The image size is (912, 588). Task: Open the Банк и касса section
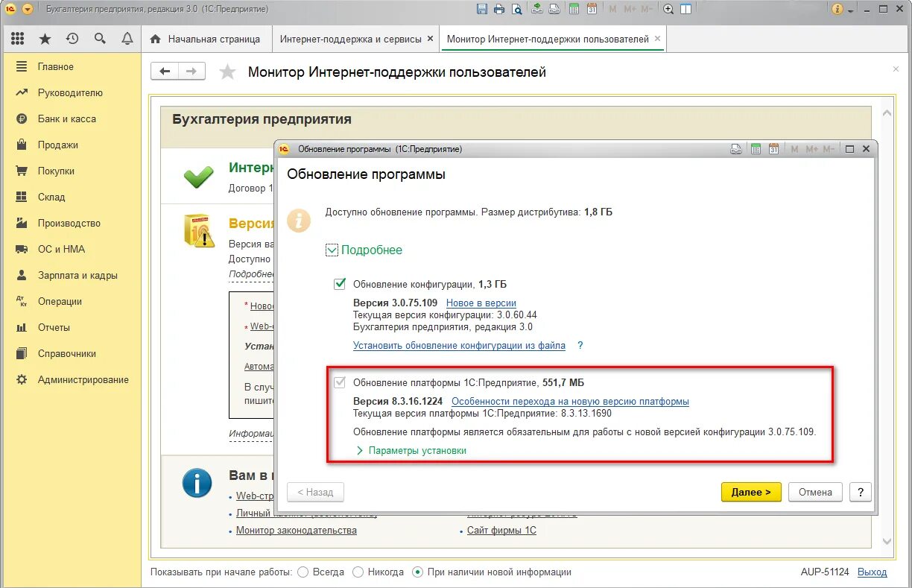pos(71,118)
